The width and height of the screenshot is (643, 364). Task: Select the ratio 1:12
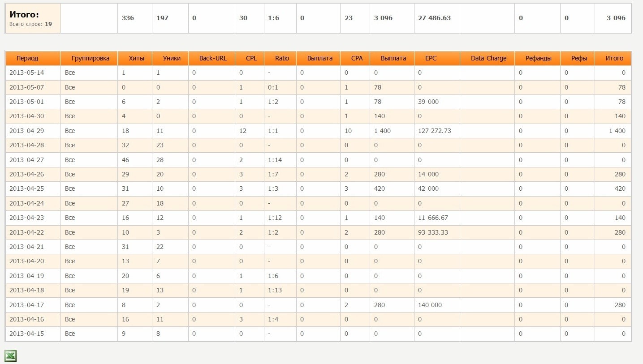tap(275, 218)
